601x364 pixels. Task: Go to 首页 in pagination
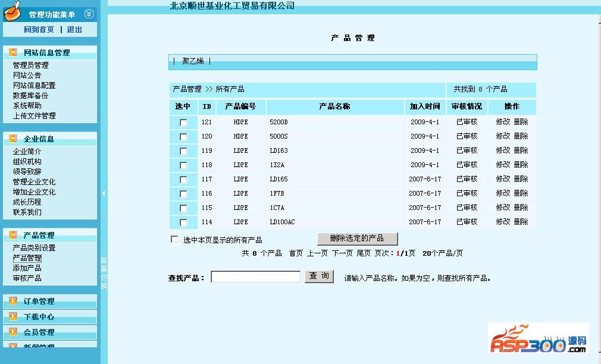pos(296,253)
